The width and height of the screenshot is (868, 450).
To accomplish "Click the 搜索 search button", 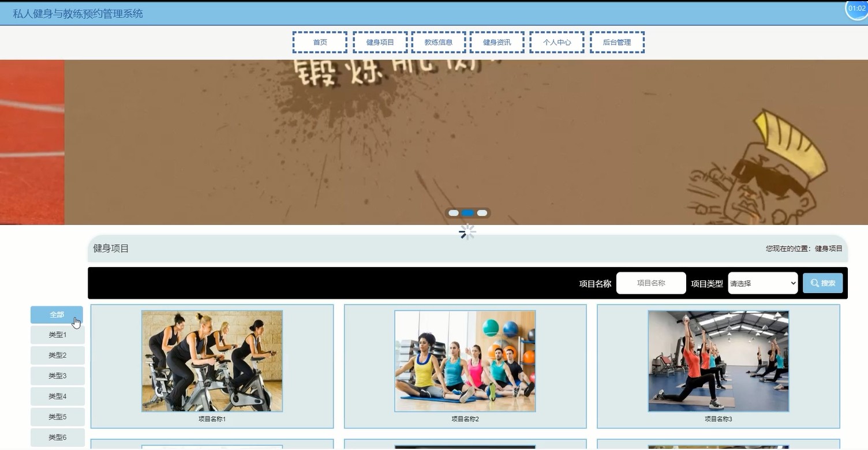I will 822,283.
